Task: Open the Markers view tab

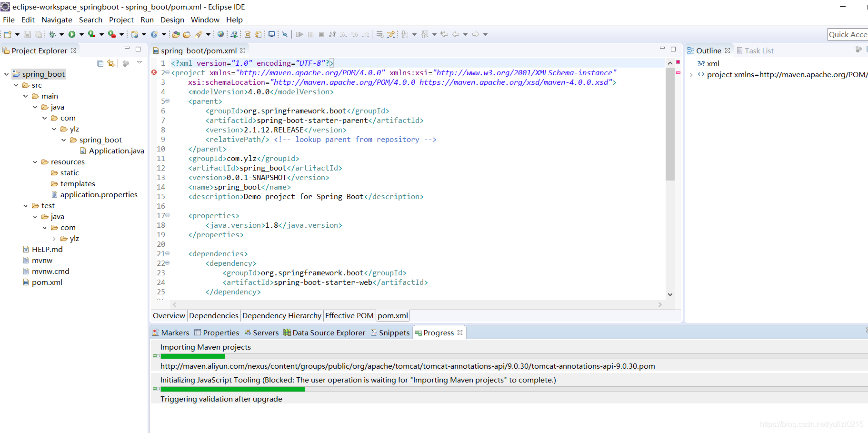Action: pos(170,332)
